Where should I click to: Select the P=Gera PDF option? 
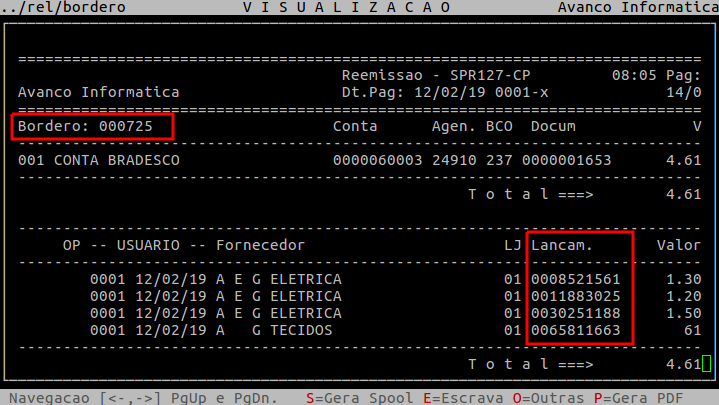click(635, 397)
